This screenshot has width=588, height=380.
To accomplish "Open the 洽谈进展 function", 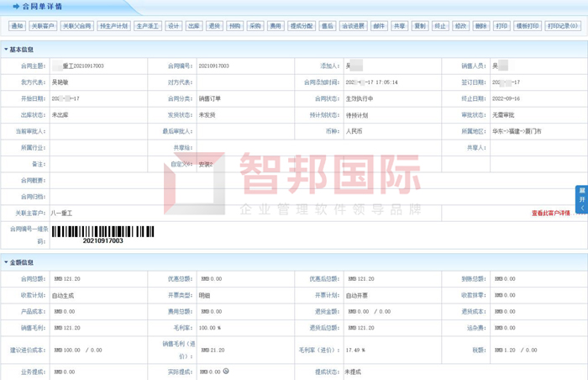I will pos(354,26).
